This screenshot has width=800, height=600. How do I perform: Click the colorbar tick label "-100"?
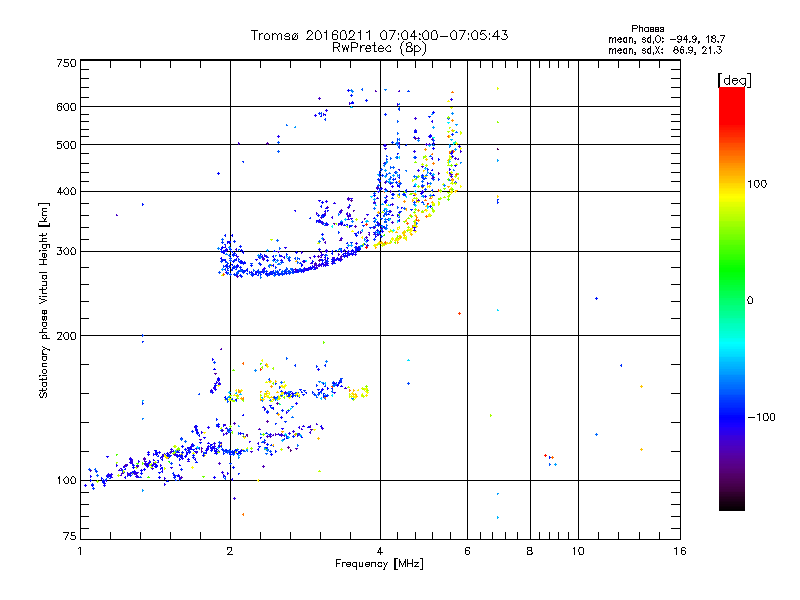[761, 417]
